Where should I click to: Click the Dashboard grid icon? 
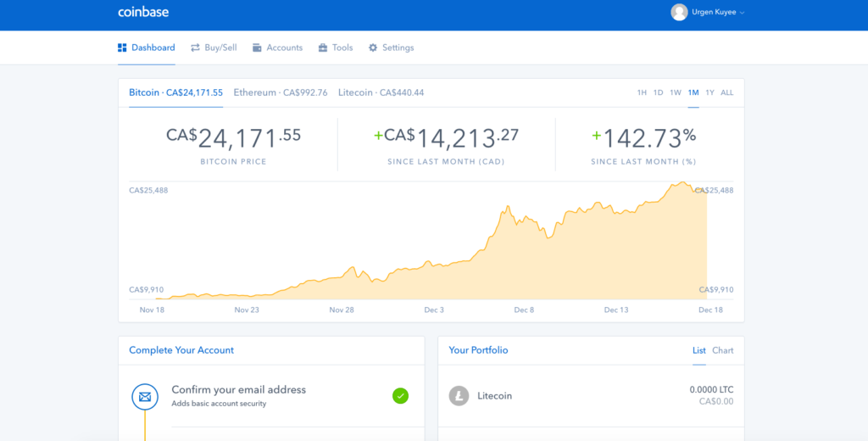pyautogui.click(x=122, y=47)
